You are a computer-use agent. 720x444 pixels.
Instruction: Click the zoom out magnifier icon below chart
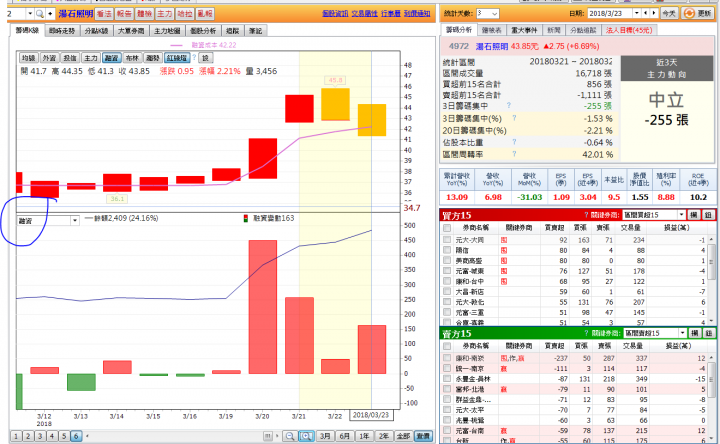point(289,436)
